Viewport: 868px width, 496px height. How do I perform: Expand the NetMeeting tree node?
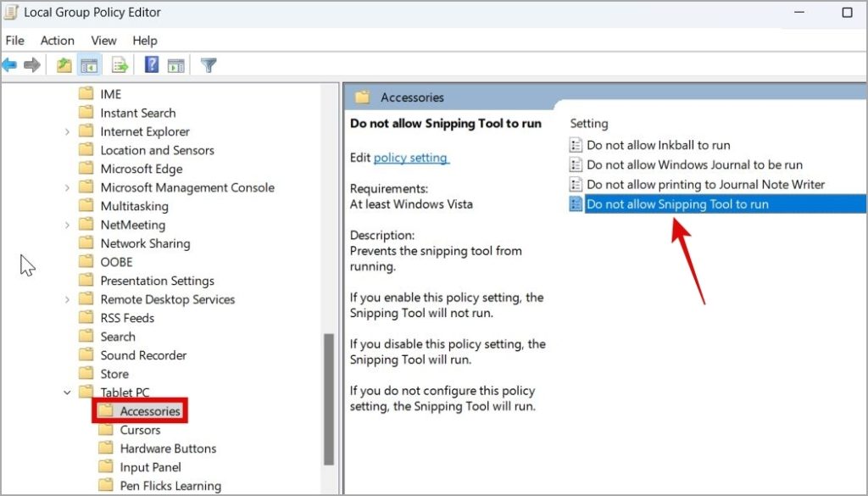67,225
